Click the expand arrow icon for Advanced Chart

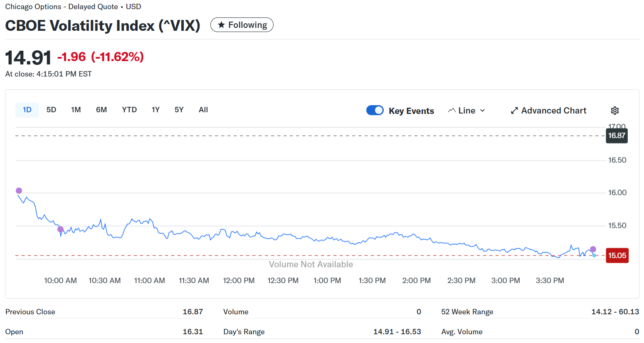tap(514, 111)
